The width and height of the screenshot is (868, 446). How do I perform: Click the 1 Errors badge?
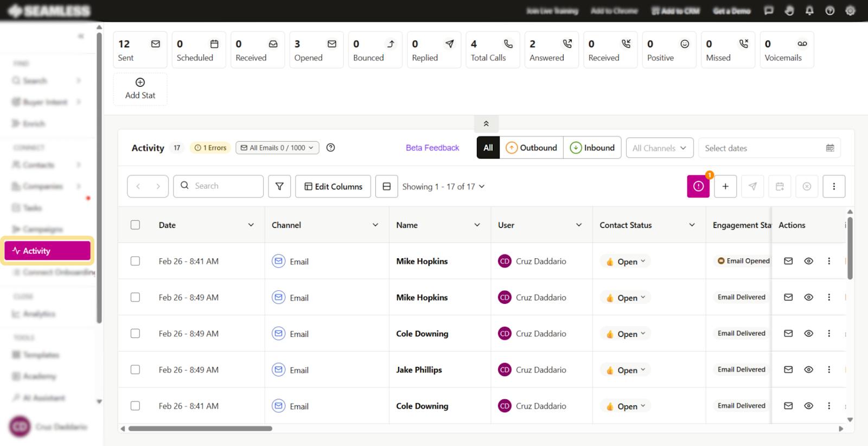210,148
